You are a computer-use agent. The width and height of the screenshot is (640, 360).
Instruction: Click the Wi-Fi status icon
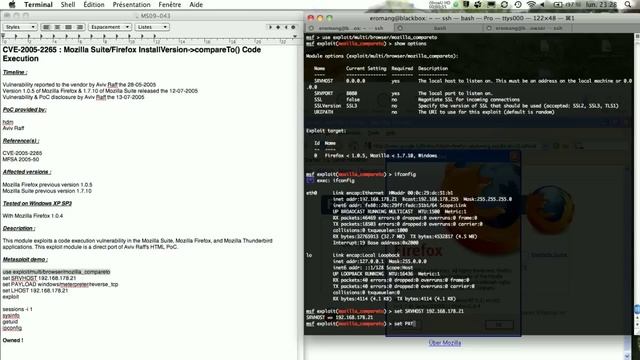[531, 4]
